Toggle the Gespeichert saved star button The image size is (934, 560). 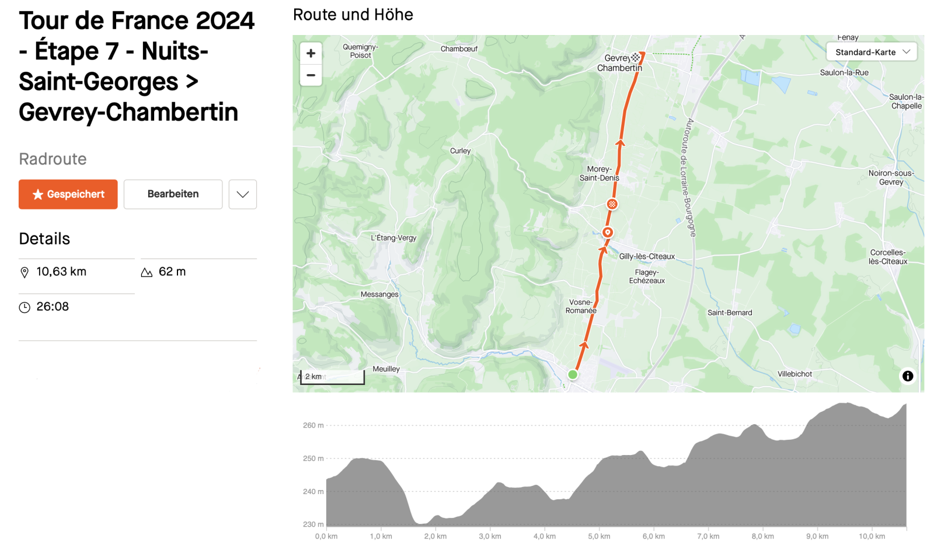[x=68, y=194]
